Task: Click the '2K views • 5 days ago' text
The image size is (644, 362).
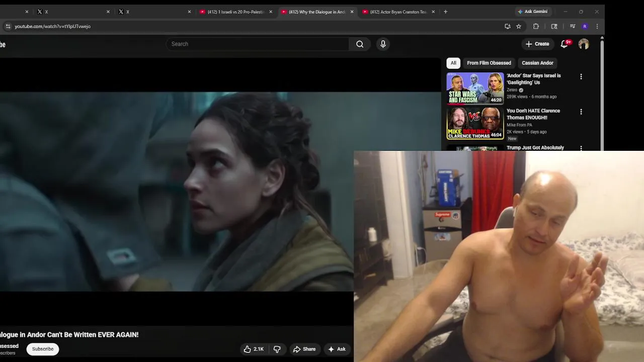Action: tap(526, 132)
